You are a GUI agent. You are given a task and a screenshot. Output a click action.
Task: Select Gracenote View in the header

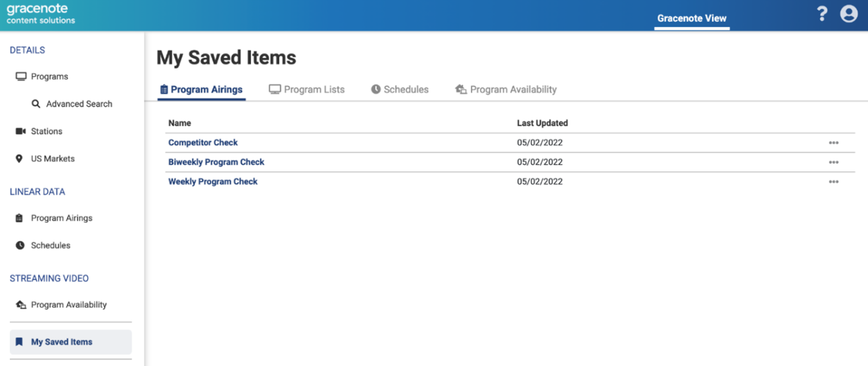coord(692,18)
